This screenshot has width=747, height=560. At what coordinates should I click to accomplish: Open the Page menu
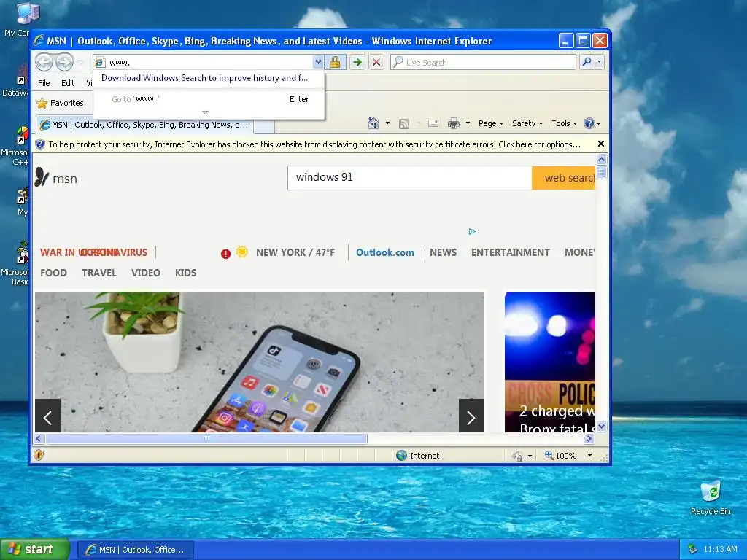click(x=491, y=123)
